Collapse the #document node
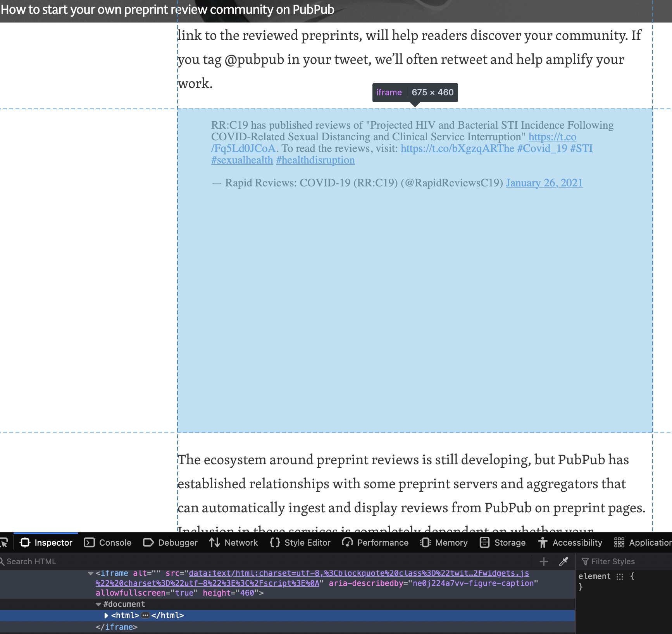Image resolution: width=672 pixels, height=634 pixels. point(99,604)
